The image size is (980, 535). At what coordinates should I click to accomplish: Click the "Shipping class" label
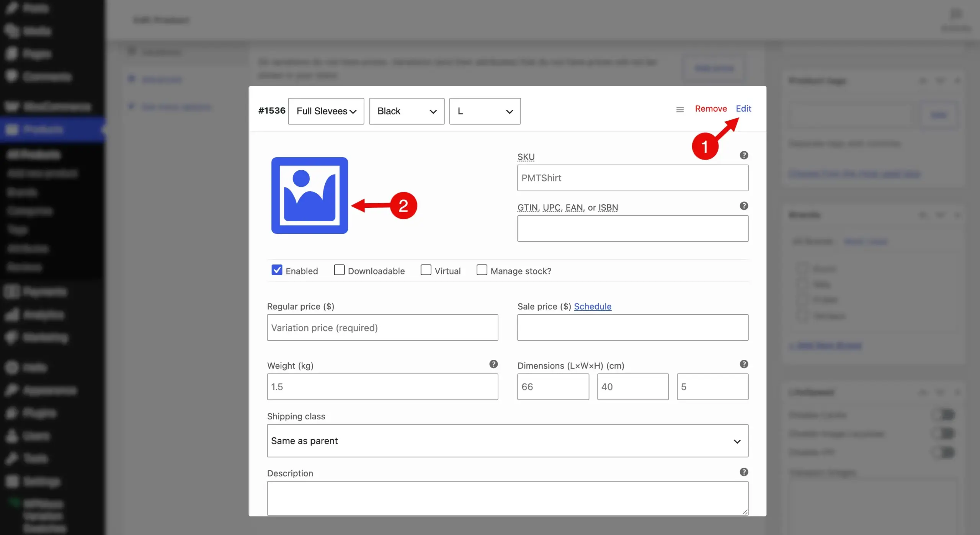(x=296, y=416)
